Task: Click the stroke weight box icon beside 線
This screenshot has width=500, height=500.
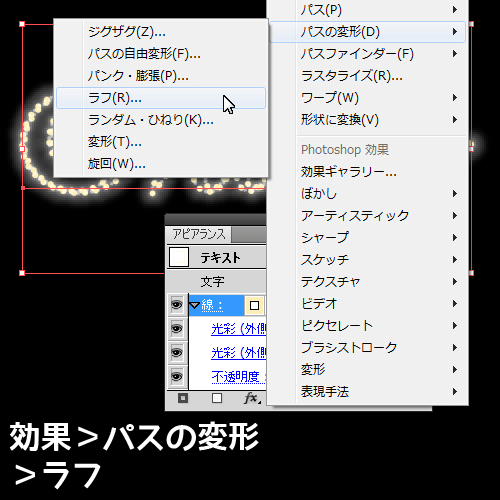Action: (254, 305)
